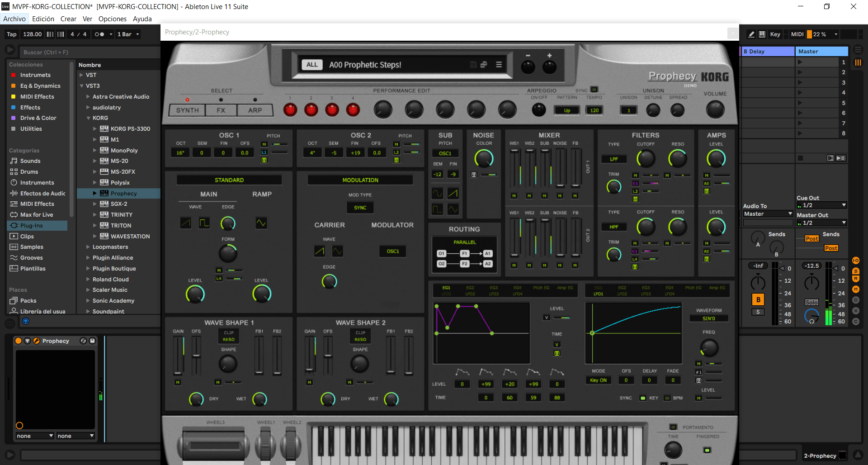Click the RAMP waveform icon

tap(261, 223)
